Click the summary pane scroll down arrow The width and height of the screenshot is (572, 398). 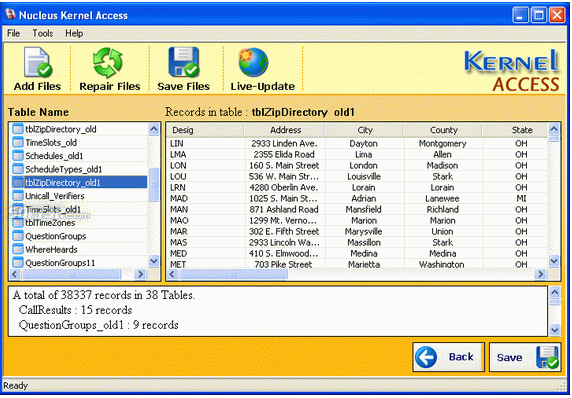point(555,330)
